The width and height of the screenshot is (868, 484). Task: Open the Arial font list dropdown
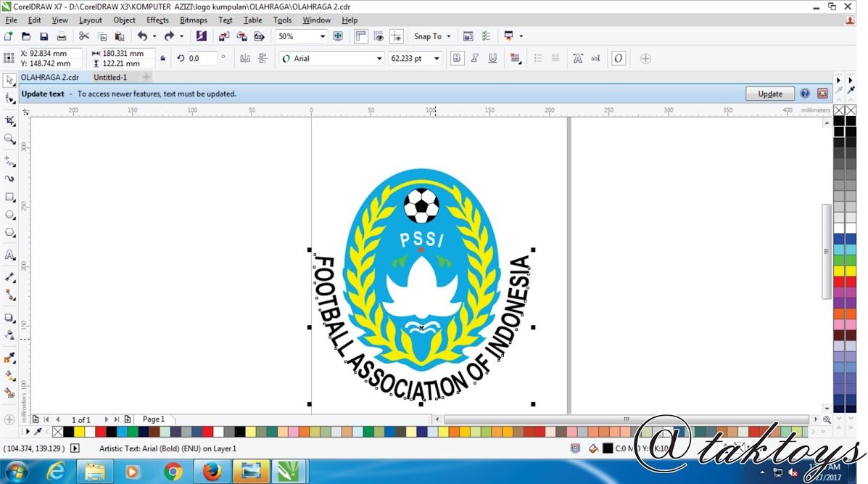(379, 59)
